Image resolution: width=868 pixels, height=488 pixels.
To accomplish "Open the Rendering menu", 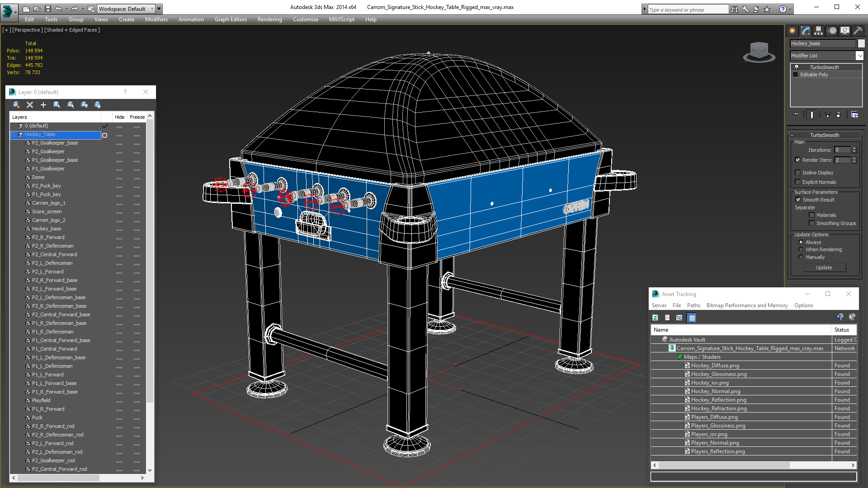I will click(x=269, y=19).
